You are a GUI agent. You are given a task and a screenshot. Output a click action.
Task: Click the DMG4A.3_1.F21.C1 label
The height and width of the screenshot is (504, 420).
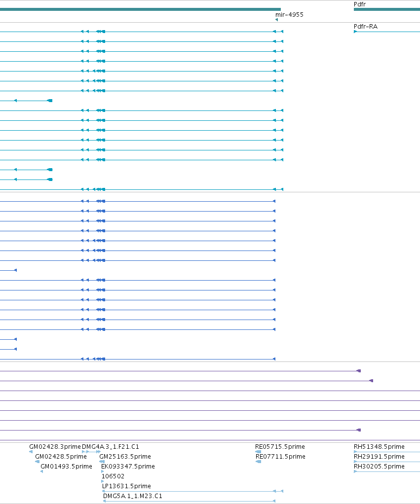click(x=111, y=446)
